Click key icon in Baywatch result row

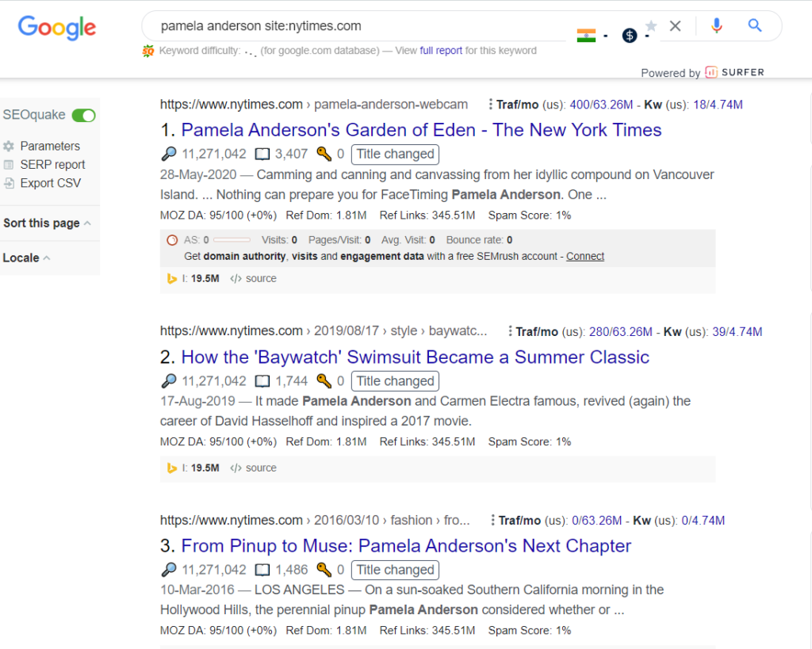(324, 381)
